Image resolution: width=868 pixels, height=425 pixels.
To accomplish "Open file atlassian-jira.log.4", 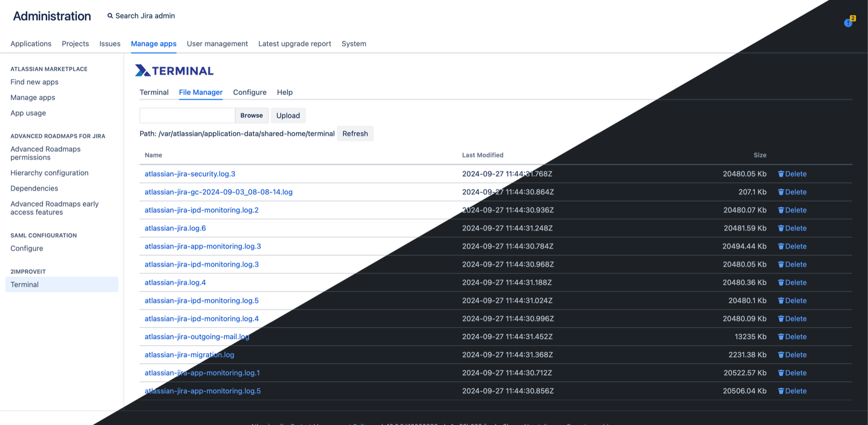I will point(175,282).
